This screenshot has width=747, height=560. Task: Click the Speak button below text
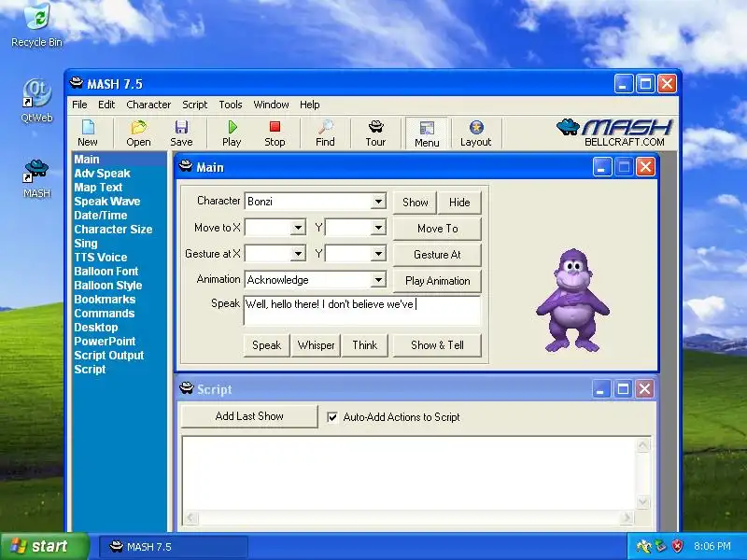click(267, 345)
